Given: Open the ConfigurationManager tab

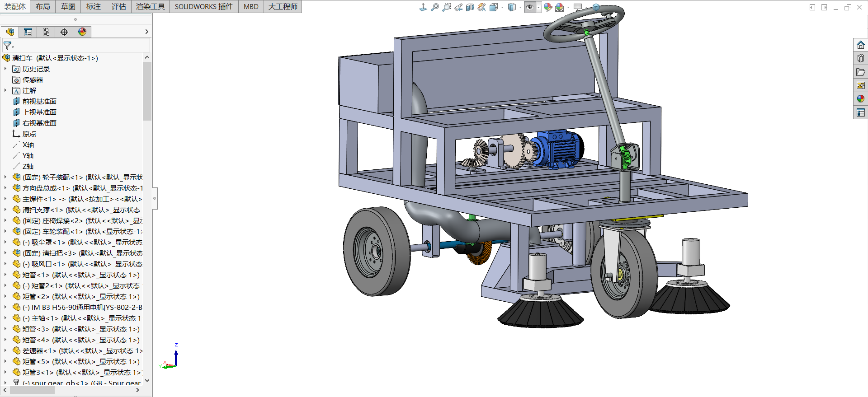Looking at the screenshot, I should click(46, 32).
